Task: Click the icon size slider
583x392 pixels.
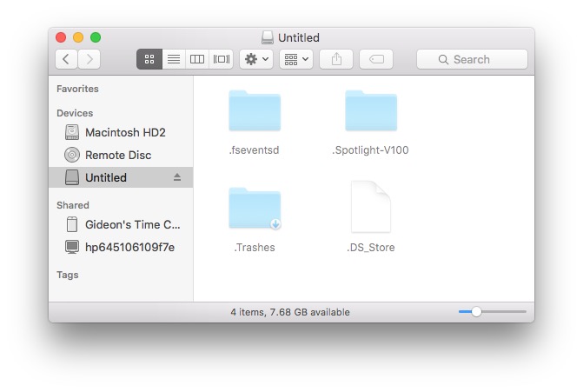Action: pos(492,311)
